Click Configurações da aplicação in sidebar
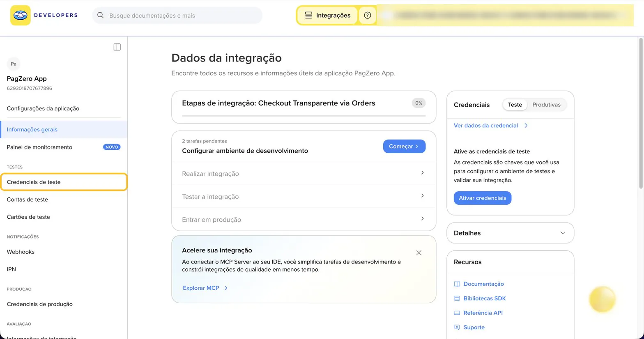This screenshot has width=644, height=339. tap(43, 108)
